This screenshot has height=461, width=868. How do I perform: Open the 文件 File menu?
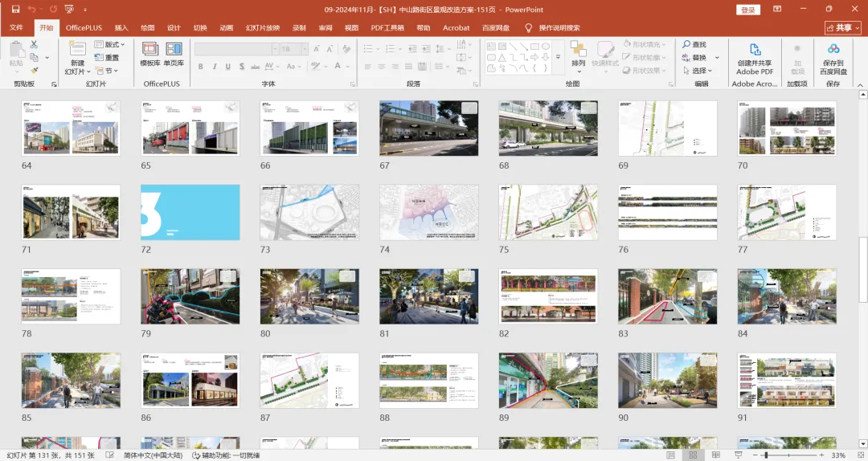coord(16,27)
